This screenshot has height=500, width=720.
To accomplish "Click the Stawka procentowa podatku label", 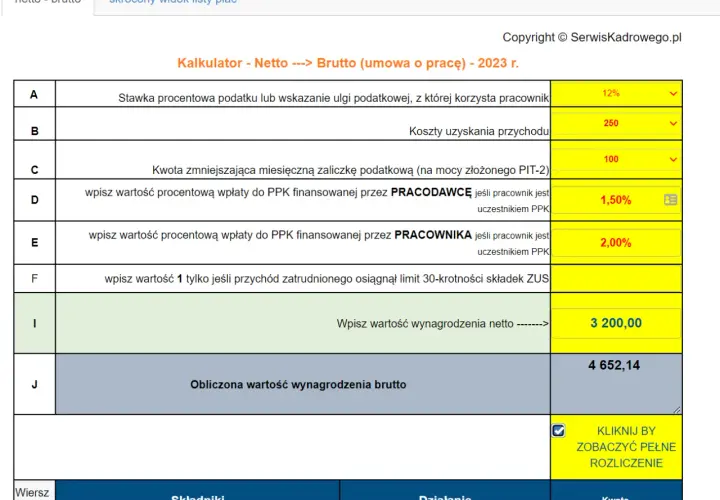I will pos(333,98).
